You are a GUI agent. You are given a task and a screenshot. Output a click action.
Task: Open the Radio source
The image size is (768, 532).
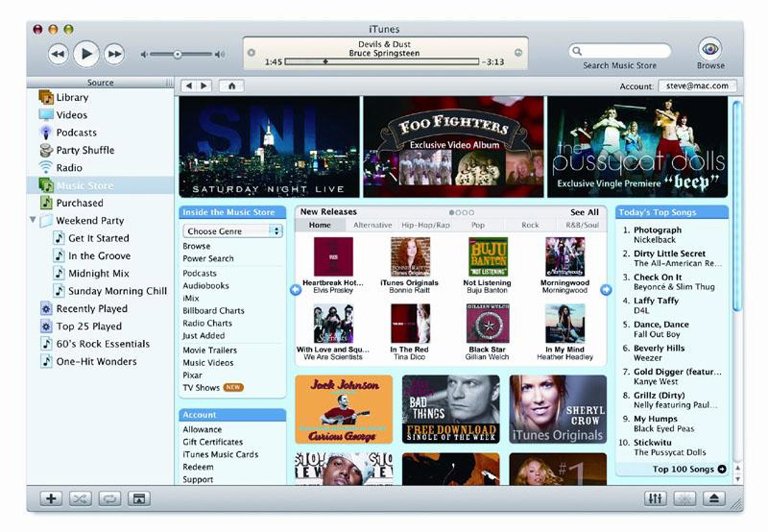tap(68, 168)
